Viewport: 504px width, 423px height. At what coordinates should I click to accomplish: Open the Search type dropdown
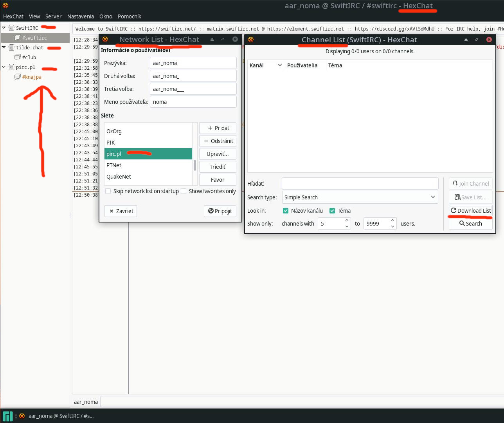(360, 197)
